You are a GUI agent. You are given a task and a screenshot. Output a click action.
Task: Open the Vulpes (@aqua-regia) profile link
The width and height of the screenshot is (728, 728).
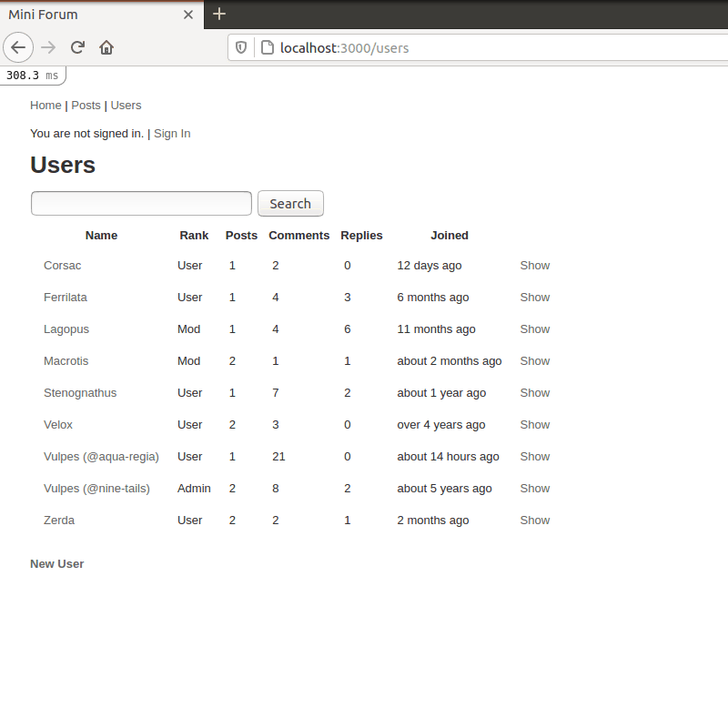coord(101,457)
